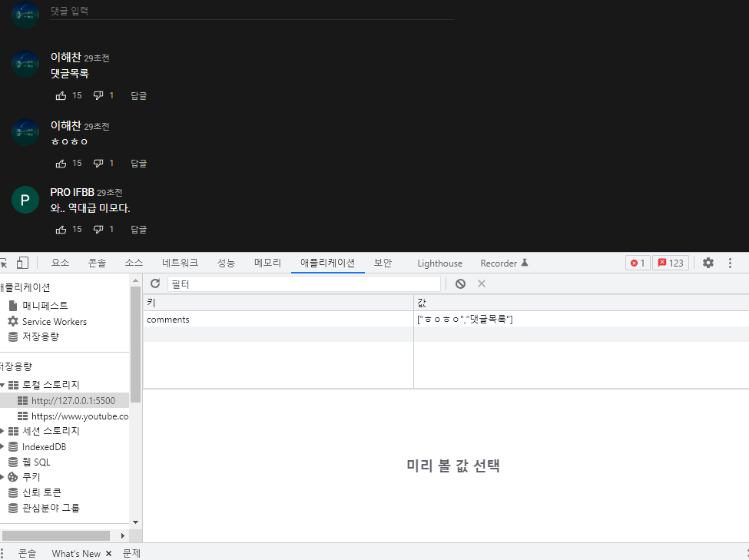Viewport: 749px width, 560px height.
Task: Open 웹 SQL in sidebar
Action: [x=36, y=462]
